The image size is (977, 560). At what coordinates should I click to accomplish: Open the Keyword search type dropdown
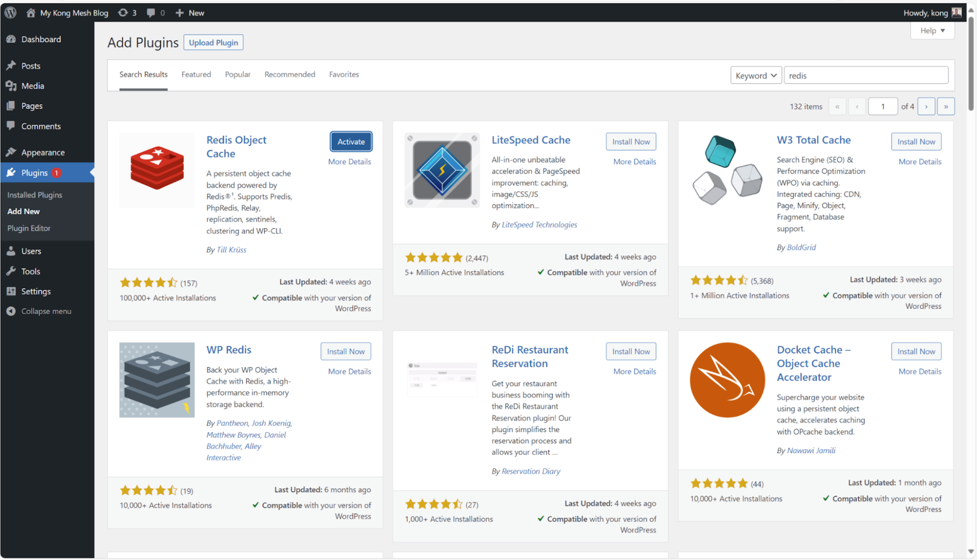pos(755,75)
